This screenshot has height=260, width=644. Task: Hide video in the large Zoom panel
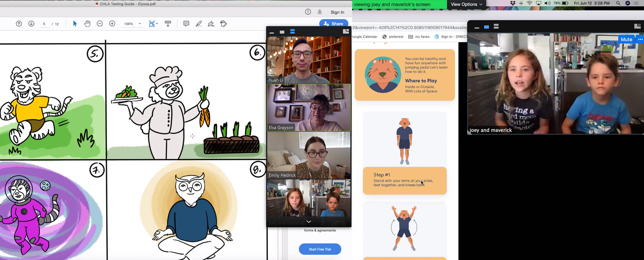pyautogui.click(x=477, y=28)
